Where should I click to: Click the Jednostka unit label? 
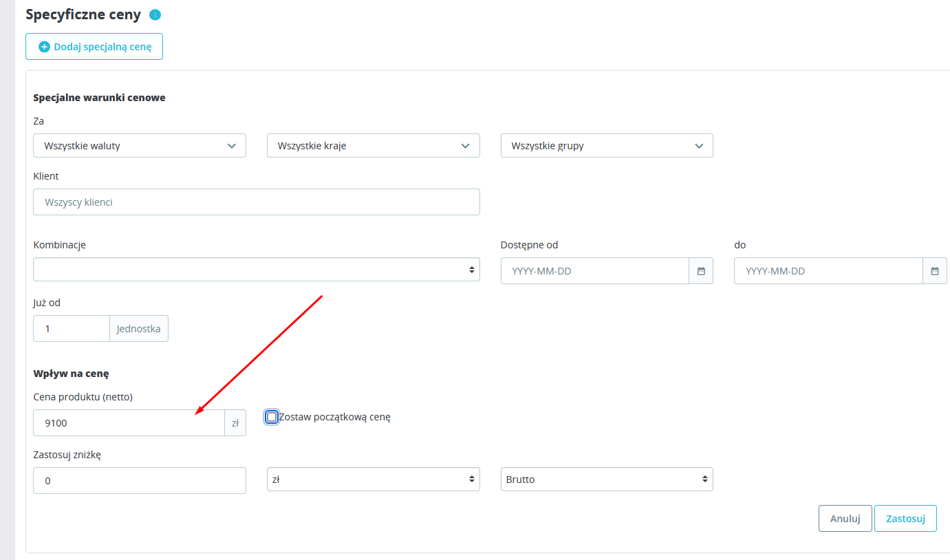coord(139,329)
